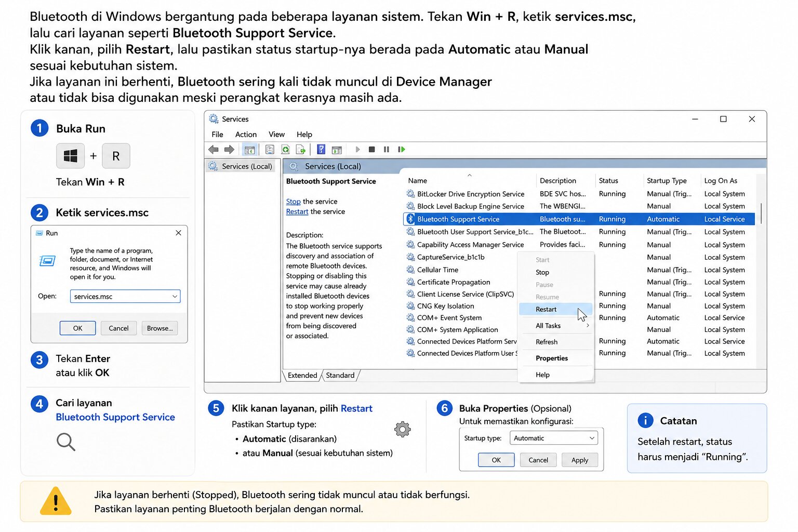Click the Stop the service link
The image size is (798, 532).
[x=293, y=202]
